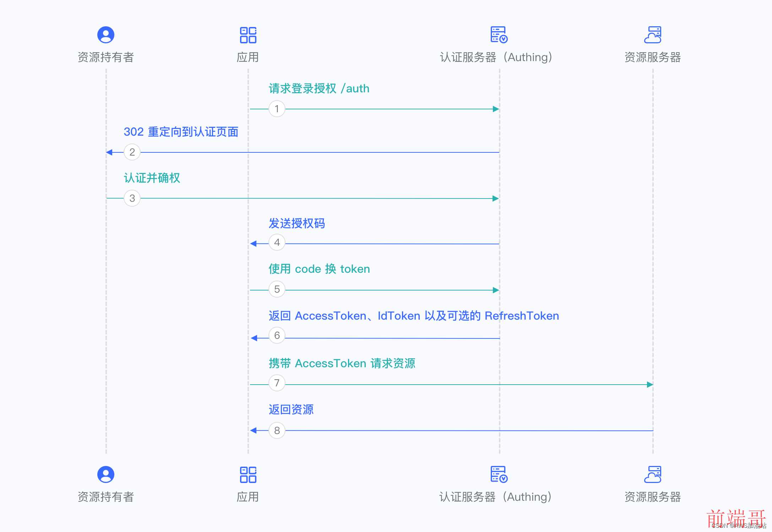Viewport: 772px width, 532px height.
Task: Select the bottom 应用 label
Action: pos(248,497)
